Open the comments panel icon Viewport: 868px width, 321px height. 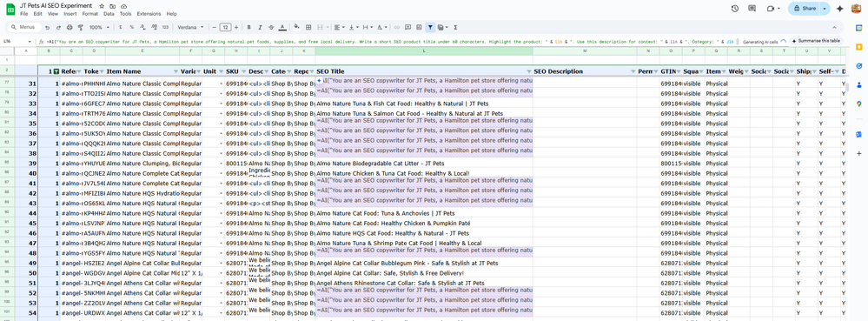tap(752, 9)
